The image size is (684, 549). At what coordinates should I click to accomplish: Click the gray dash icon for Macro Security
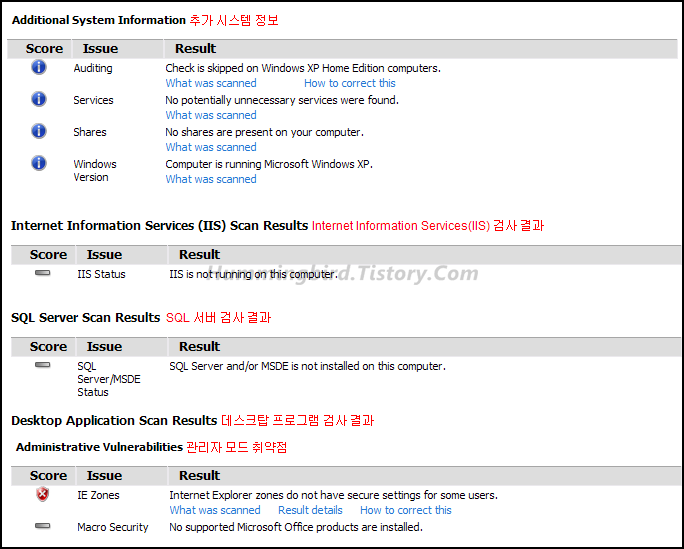tap(43, 526)
